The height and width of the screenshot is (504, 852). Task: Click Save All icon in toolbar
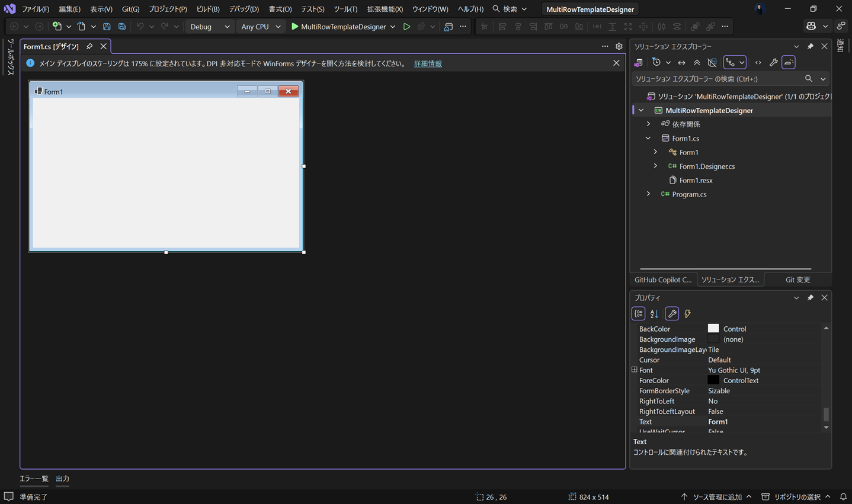(122, 27)
